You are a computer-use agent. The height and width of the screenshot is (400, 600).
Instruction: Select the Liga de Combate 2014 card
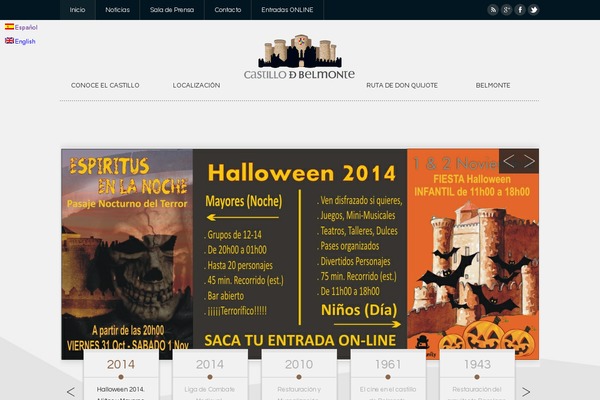[210, 375]
